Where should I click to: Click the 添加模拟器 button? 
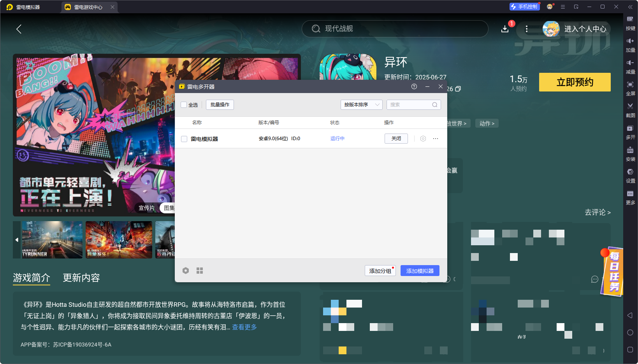[420, 271]
